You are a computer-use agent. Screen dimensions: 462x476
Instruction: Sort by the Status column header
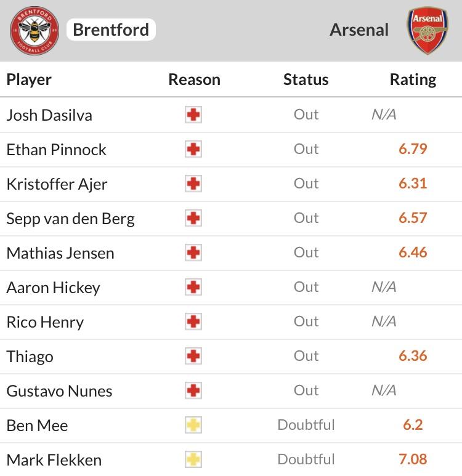pos(306,79)
